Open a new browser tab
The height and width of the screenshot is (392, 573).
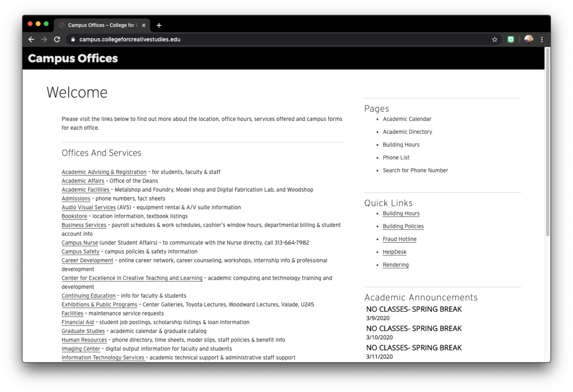point(159,25)
